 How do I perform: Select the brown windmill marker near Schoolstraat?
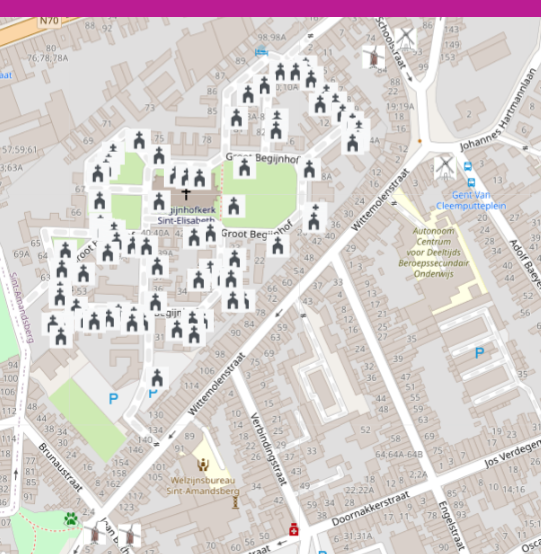374,57
